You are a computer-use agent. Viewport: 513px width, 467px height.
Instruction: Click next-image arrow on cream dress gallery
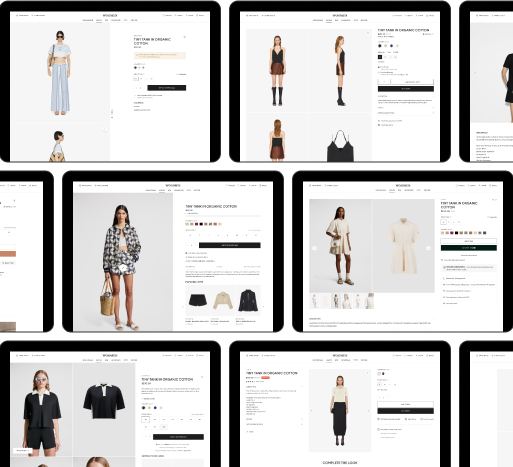(428, 248)
